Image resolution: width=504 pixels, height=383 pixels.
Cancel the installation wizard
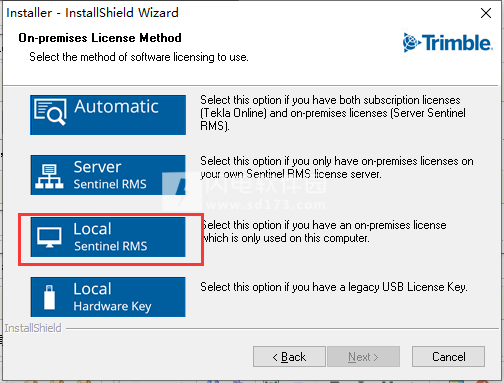pyautogui.click(x=448, y=357)
